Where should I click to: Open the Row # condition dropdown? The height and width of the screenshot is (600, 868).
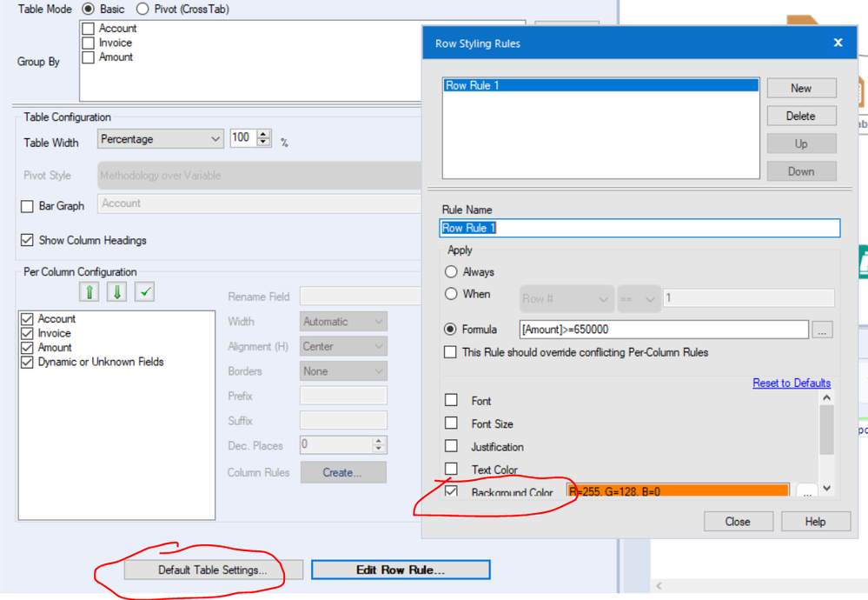pyautogui.click(x=567, y=298)
